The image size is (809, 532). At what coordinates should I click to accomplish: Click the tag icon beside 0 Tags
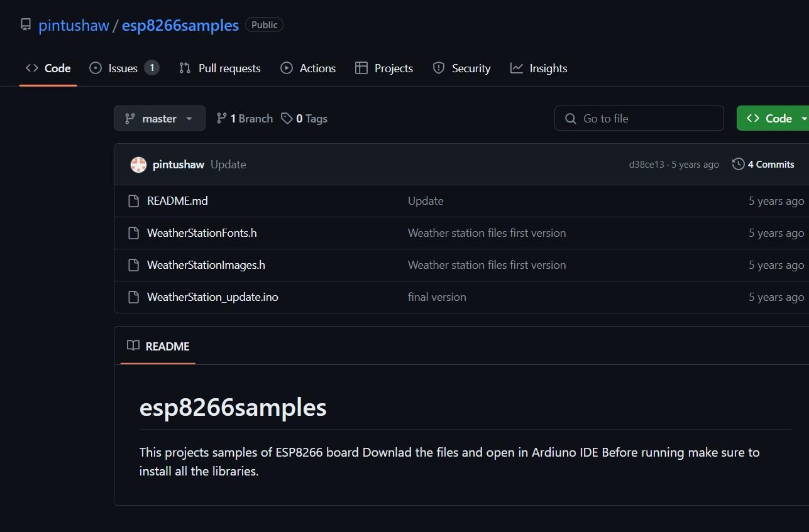[287, 118]
